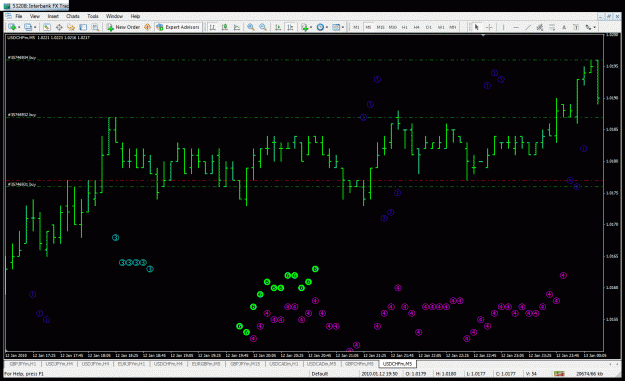
Task: Toggle the Data Window icon
Action: 59,27
